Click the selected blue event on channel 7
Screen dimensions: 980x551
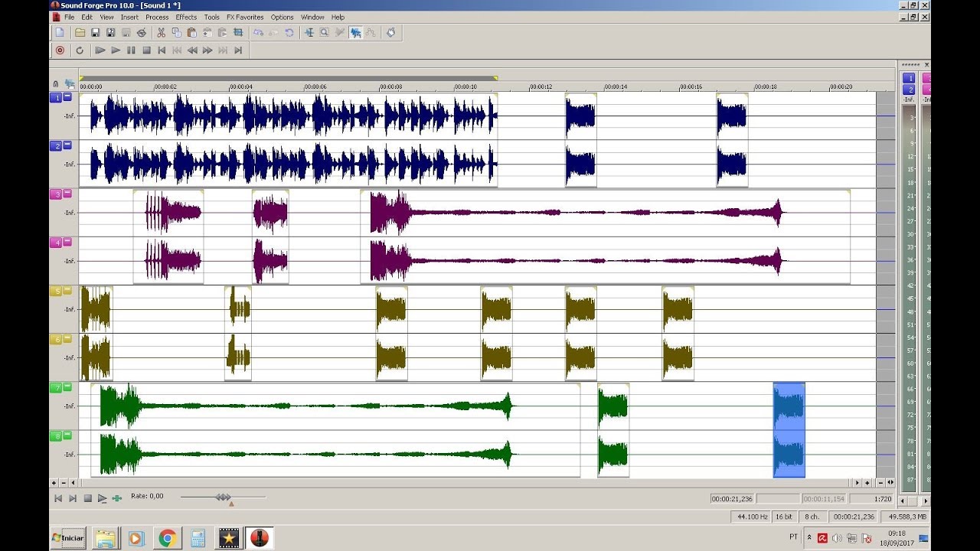tap(789, 406)
